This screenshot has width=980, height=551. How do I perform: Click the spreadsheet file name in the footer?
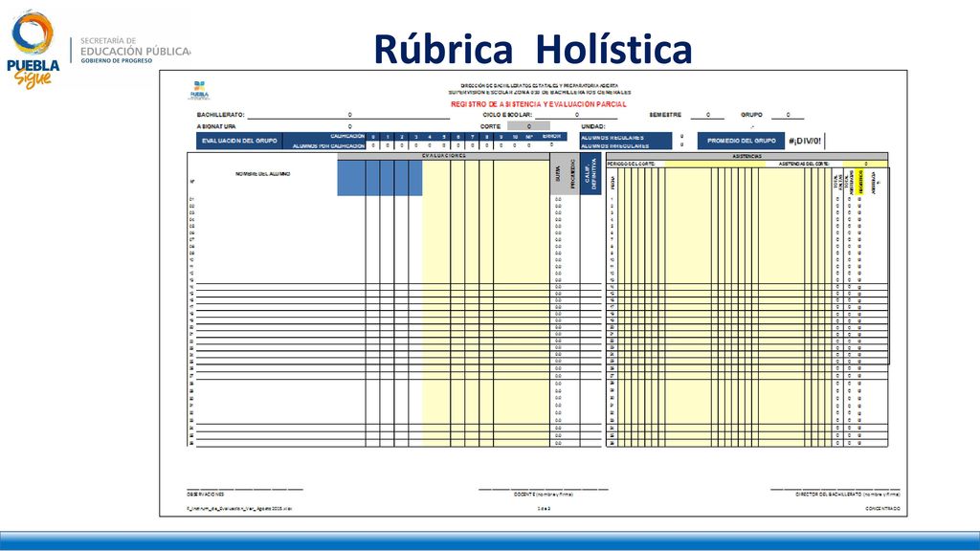pyautogui.click(x=239, y=509)
